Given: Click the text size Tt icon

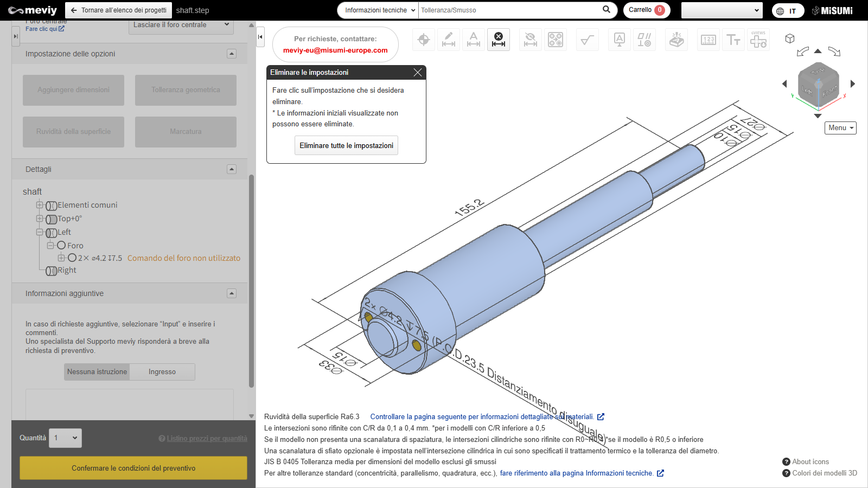Looking at the screenshot, I should pos(733,40).
